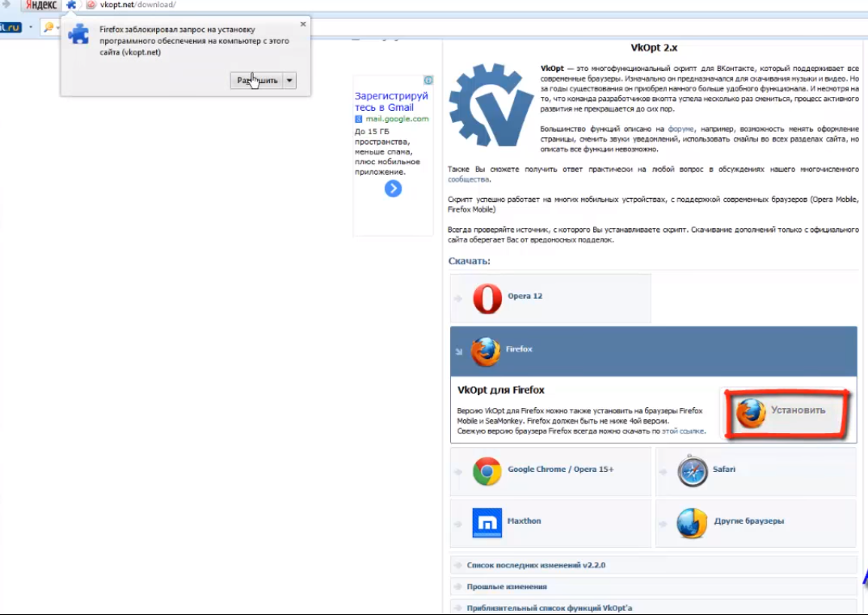Image resolution: width=868 pixels, height=615 pixels.
Task: Click the blue puzzle add-on icon in the address bar
Action: tap(71, 5)
